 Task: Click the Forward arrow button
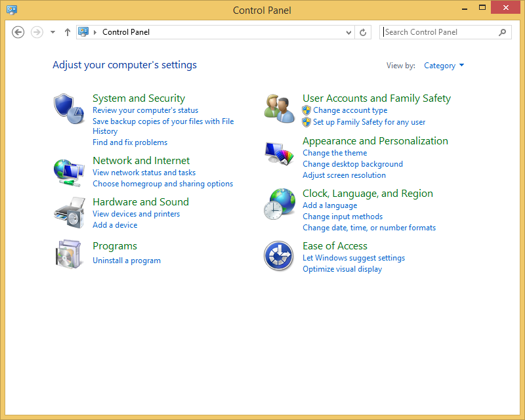pyautogui.click(x=37, y=32)
